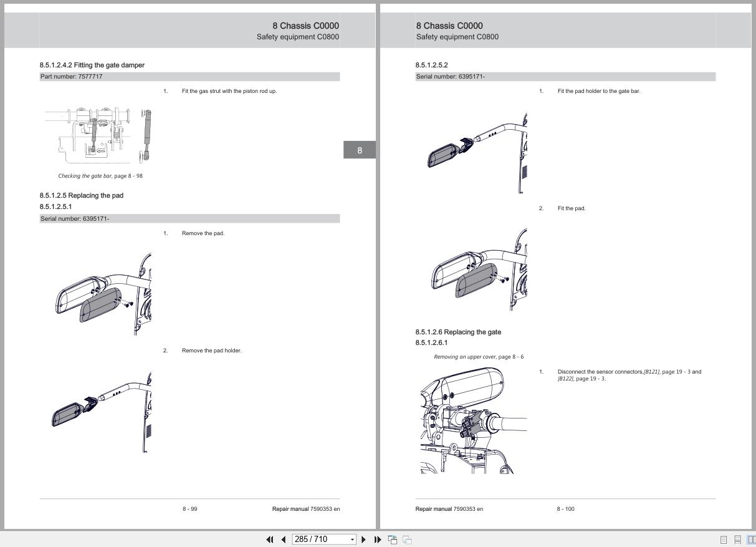This screenshot has width=756, height=547.
Task: Click the 'Remove the pad' illustration
Action: click(x=103, y=294)
